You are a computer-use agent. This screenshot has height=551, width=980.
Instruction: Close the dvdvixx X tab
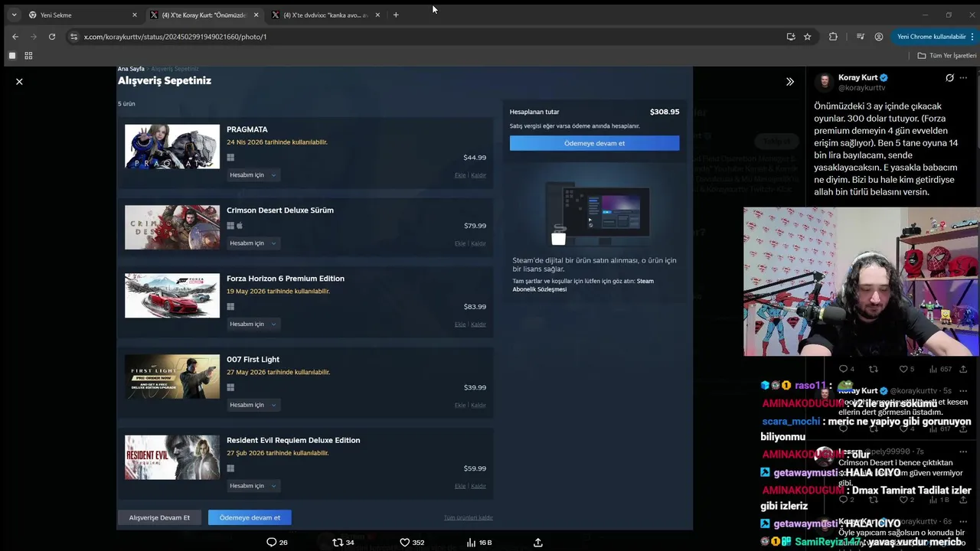point(377,15)
